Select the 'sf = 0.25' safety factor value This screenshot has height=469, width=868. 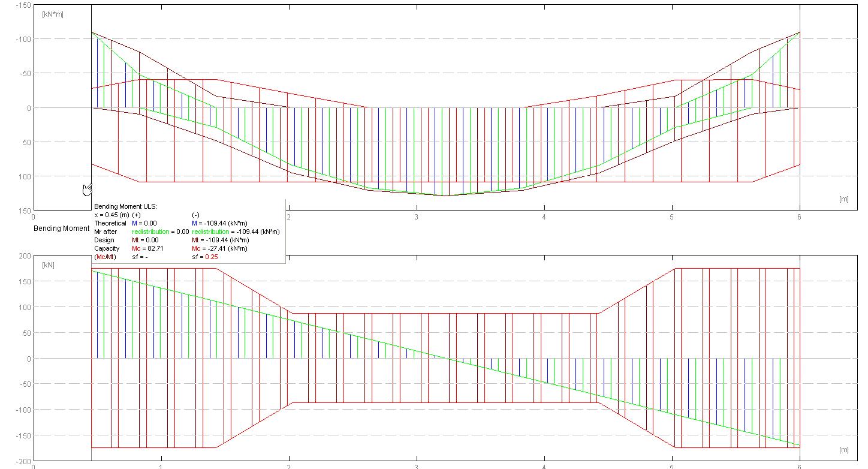pyautogui.click(x=205, y=257)
